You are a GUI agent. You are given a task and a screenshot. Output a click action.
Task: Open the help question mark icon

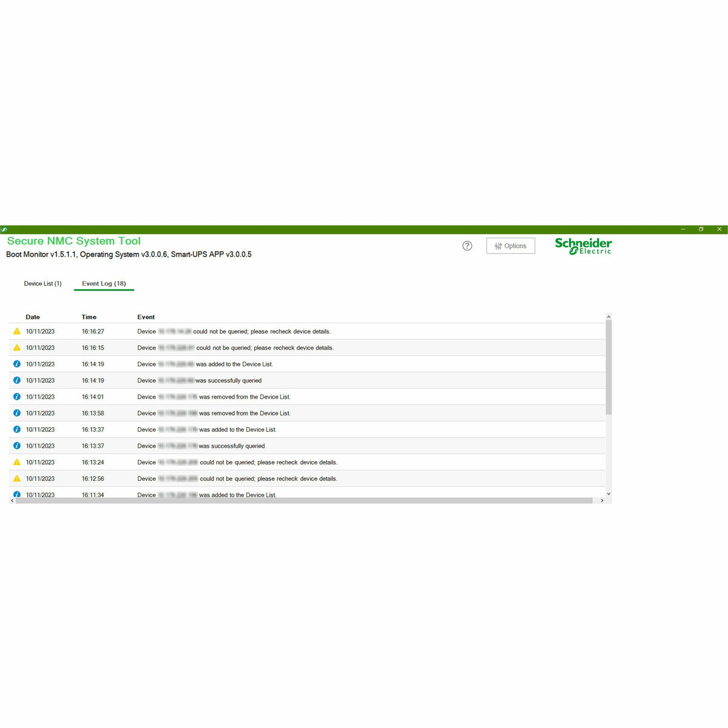[x=467, y=246]
